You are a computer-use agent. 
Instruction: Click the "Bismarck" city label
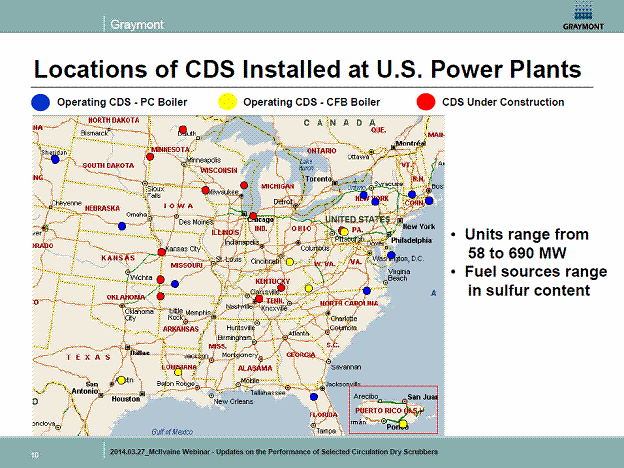pyautogui.click(x=94, y=133)
